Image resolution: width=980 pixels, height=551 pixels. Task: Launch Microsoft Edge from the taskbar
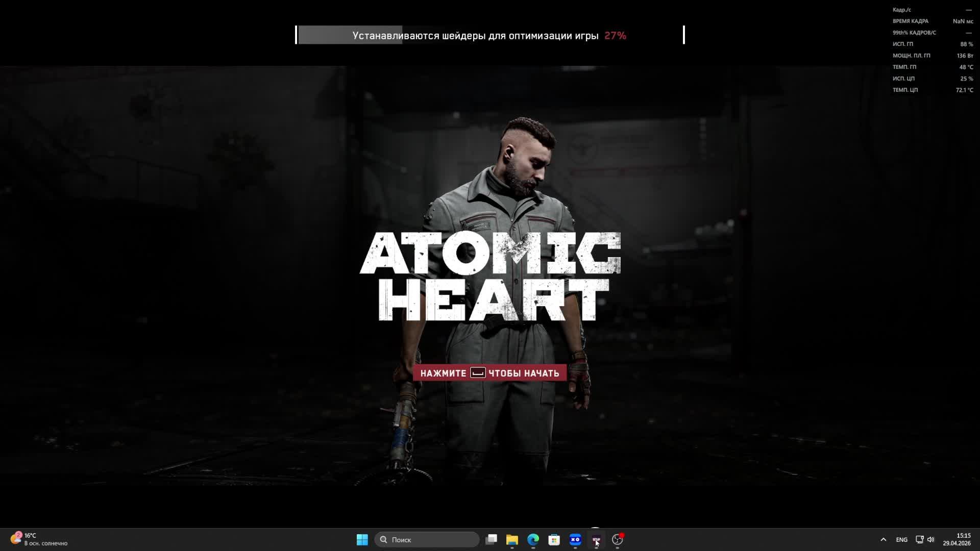point(533,540)
